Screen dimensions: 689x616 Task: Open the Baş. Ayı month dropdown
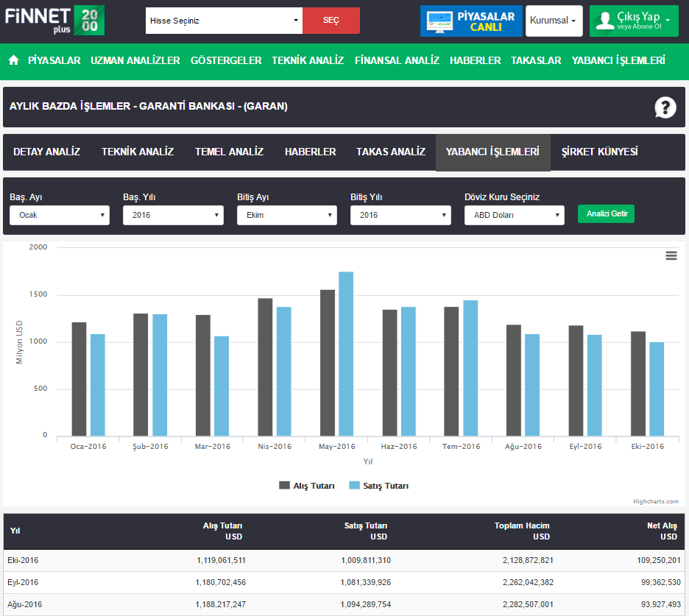click(60, 216)
